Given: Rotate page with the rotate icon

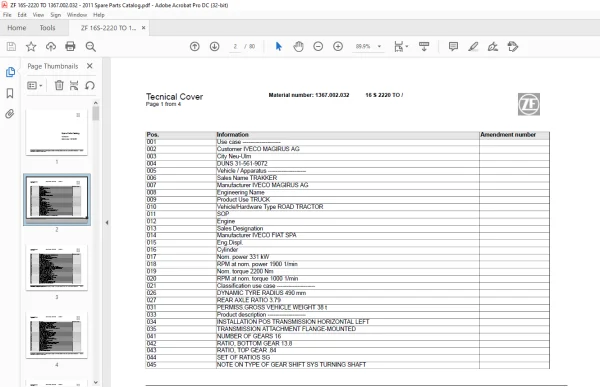Looking at the screenshot, I should 90,85.
